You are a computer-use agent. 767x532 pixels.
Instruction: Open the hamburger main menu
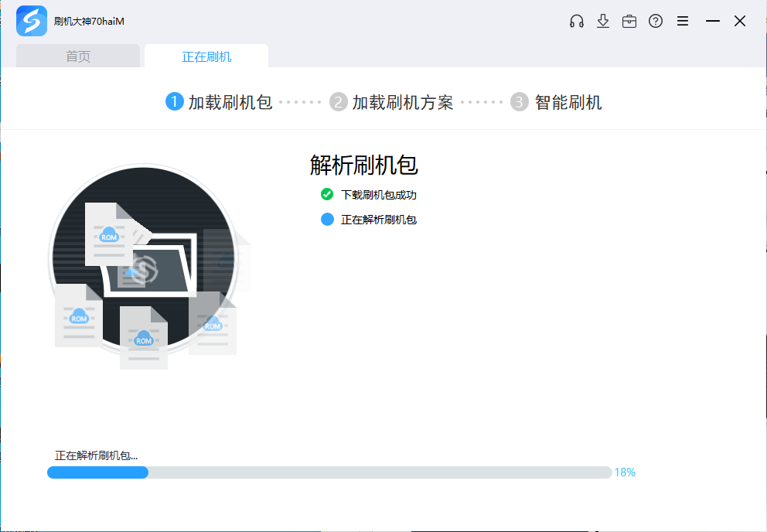tap(683, 22)
